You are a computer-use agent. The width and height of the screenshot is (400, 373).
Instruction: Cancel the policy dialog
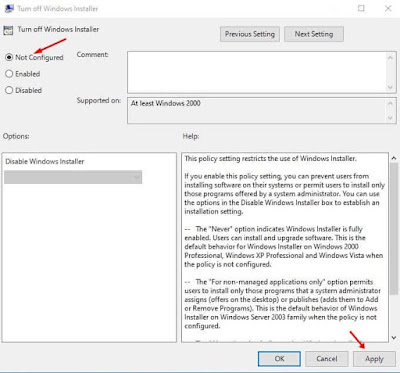coord(327,359)
